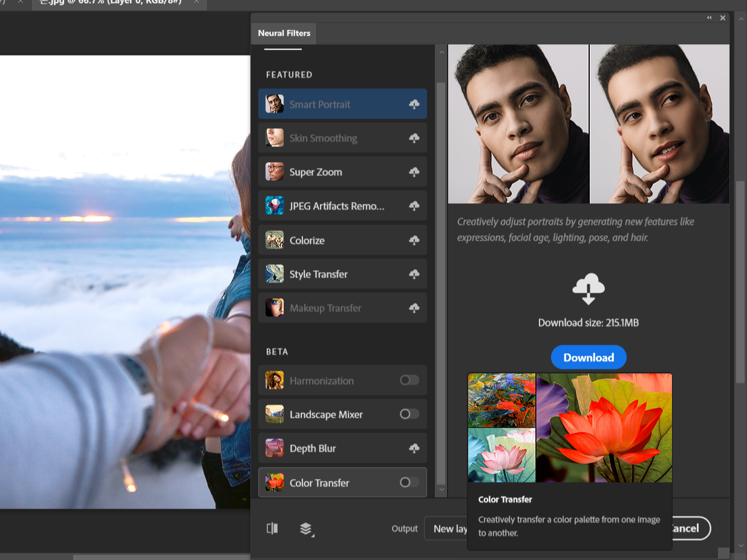Click the Smart Portrait after preview image

click(x=659, y=124)
